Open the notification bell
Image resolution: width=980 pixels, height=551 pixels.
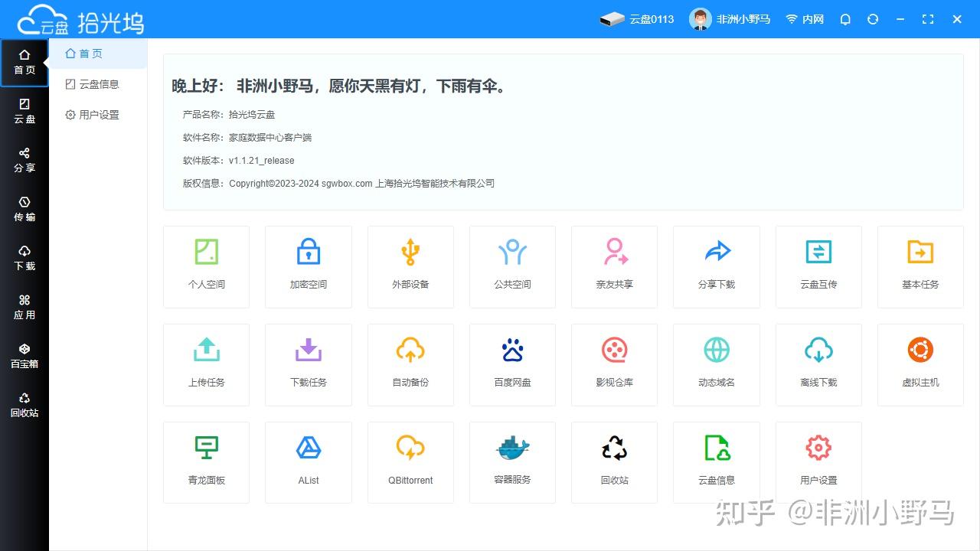[x=844, y=19]
